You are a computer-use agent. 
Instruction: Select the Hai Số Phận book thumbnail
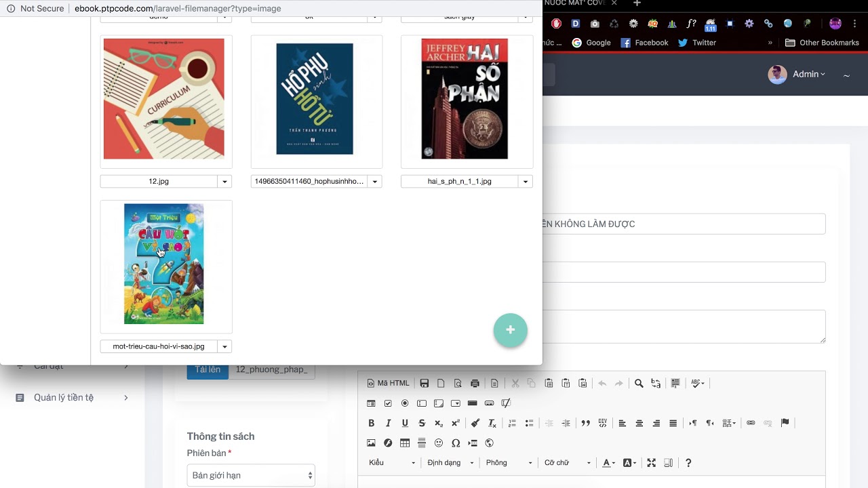tap(467, 102)
